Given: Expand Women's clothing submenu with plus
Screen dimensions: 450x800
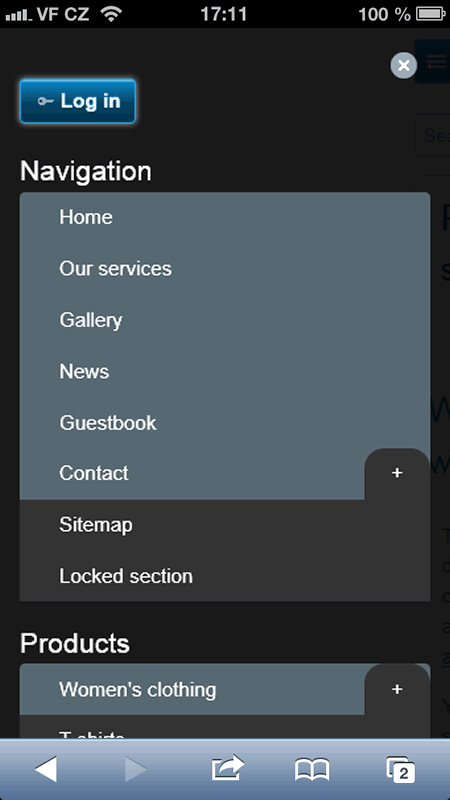Looking at the screenshot, I should tap(397, 689).
